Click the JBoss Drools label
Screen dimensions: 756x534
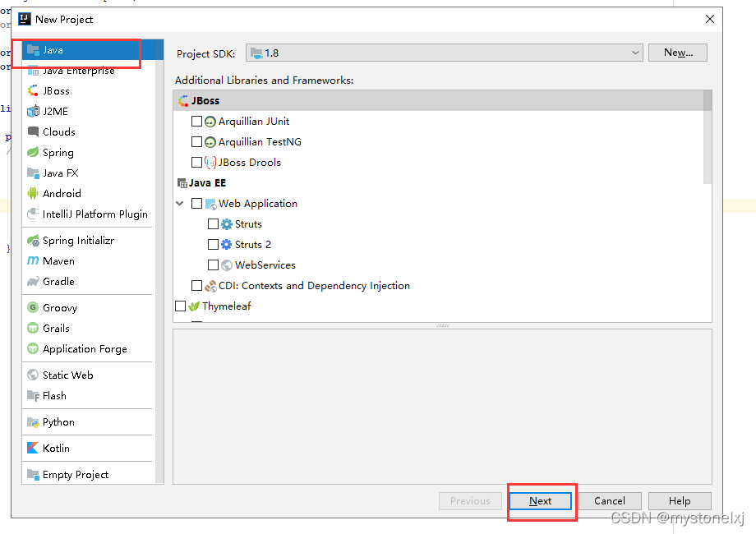coord(249,163)
